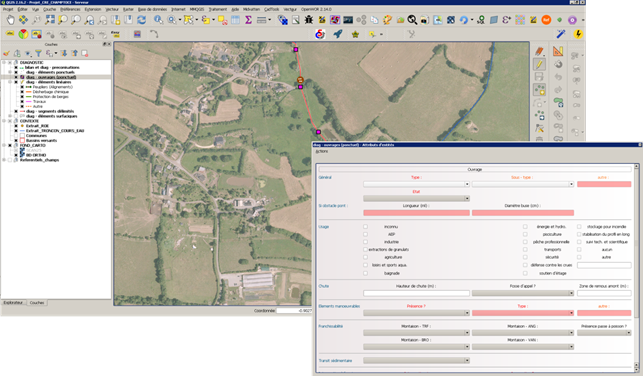Click the orange marker on the map

tap(300, 80)
